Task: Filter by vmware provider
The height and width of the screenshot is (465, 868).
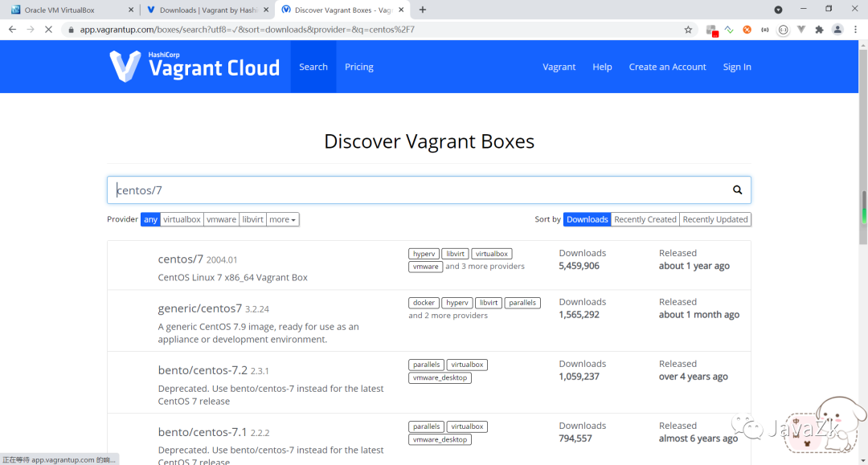Action: click(221, 219)
